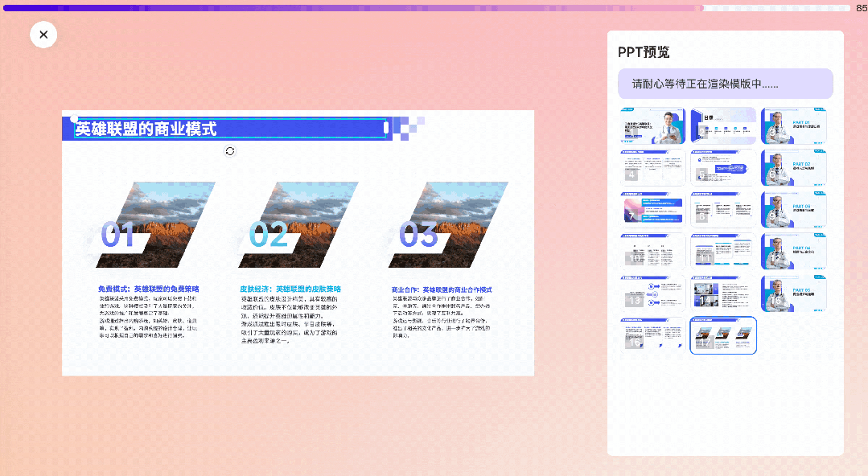Click the 03 mountain image on the slide
The width and height of the screenshot is (868, 476).
448,224
